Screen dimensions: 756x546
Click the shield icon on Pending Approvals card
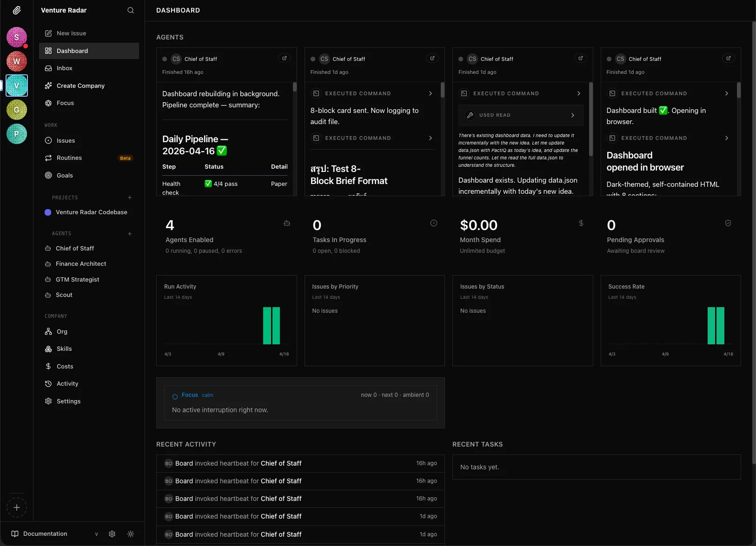[x=727, y=223]
